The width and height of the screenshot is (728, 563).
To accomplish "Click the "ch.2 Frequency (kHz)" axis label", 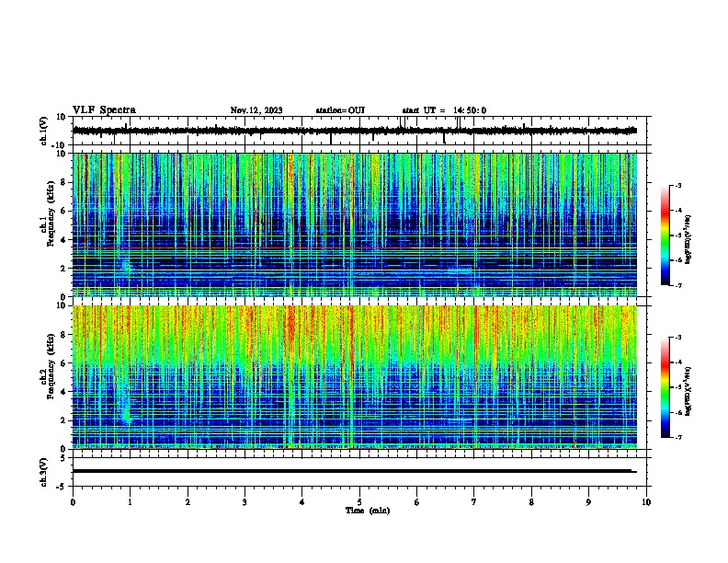I will [48, 366].
